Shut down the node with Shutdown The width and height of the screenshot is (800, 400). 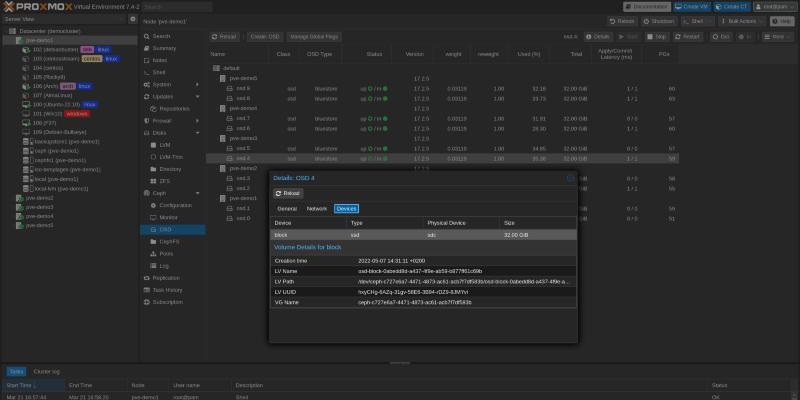coord(661,20)
